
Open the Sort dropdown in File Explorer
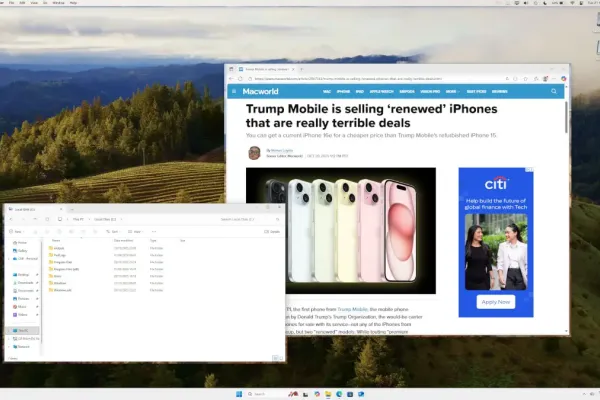(x=114, y=232)
